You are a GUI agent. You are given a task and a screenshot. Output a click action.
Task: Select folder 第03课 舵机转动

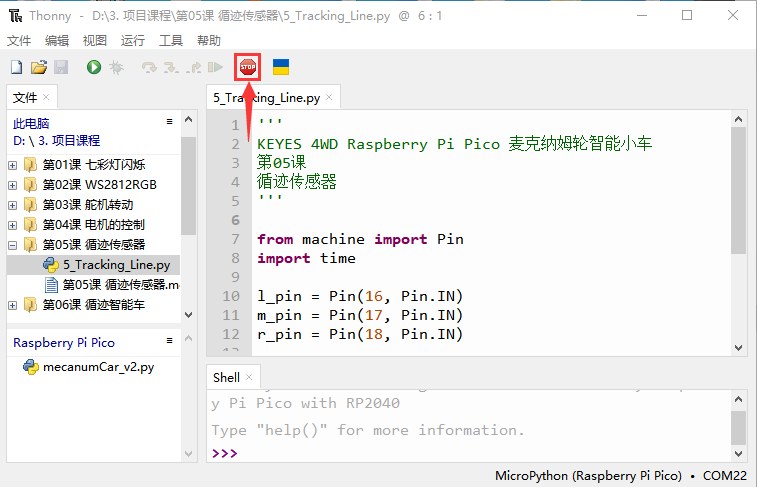[88, 205]
